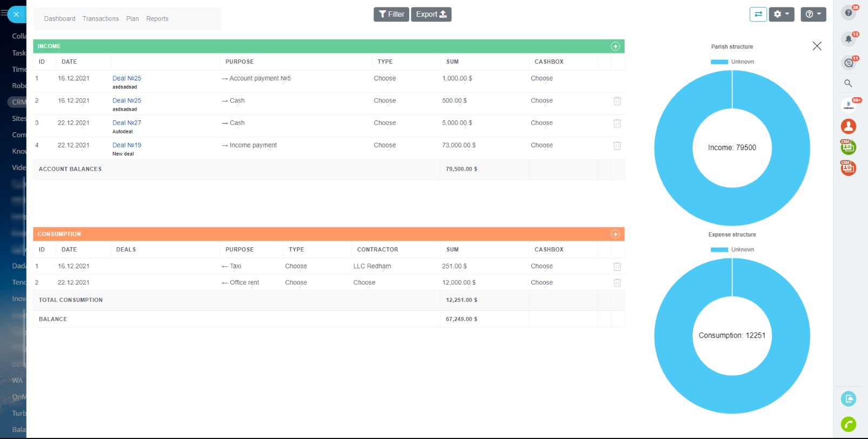Screen dimensions: 868x439
Task: Toggle Unknown legend in Parish structure chart
Action: (x=732, y=62)
